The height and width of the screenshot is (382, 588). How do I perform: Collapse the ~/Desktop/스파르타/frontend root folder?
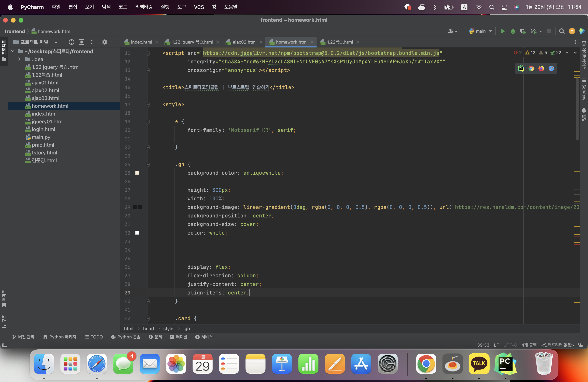pyautogui.click(x=13, y=51)
